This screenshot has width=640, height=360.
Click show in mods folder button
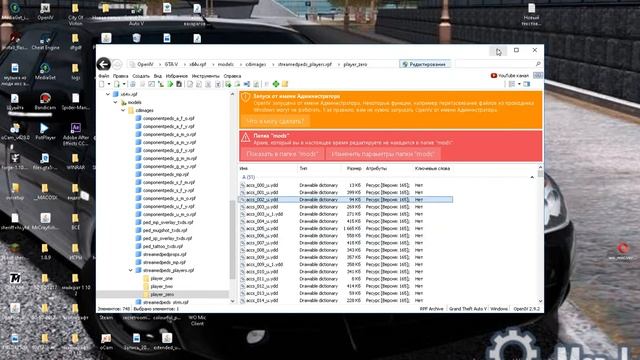(282, 154)
